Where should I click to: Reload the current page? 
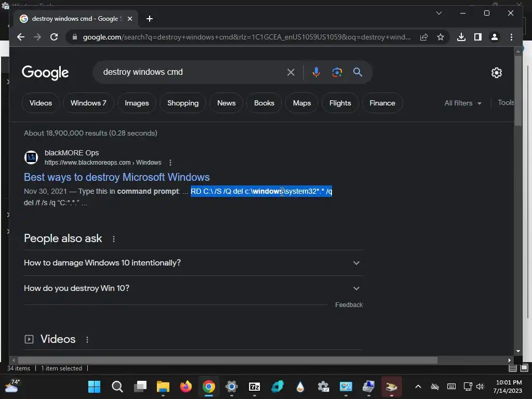click(54, 37)
